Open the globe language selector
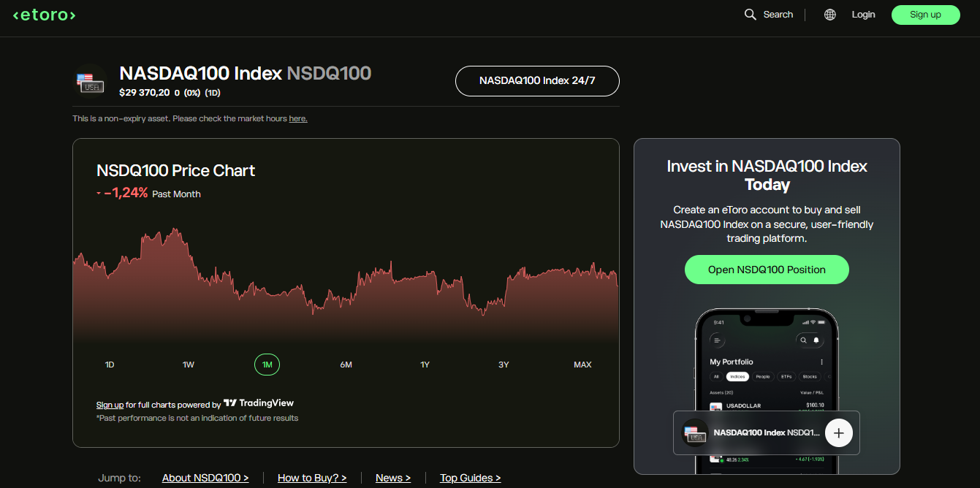Viewport: 980px width, 488px height. (830, 15)
